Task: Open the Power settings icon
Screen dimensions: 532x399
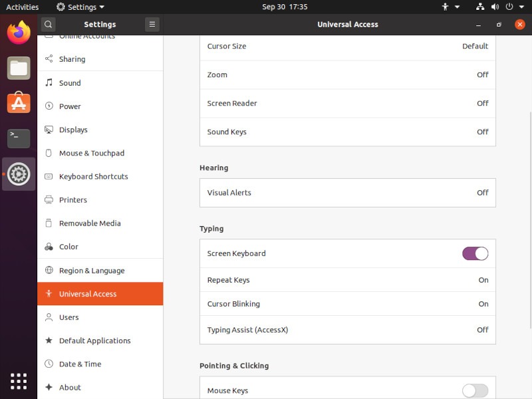Action: (x=47, y=106)
